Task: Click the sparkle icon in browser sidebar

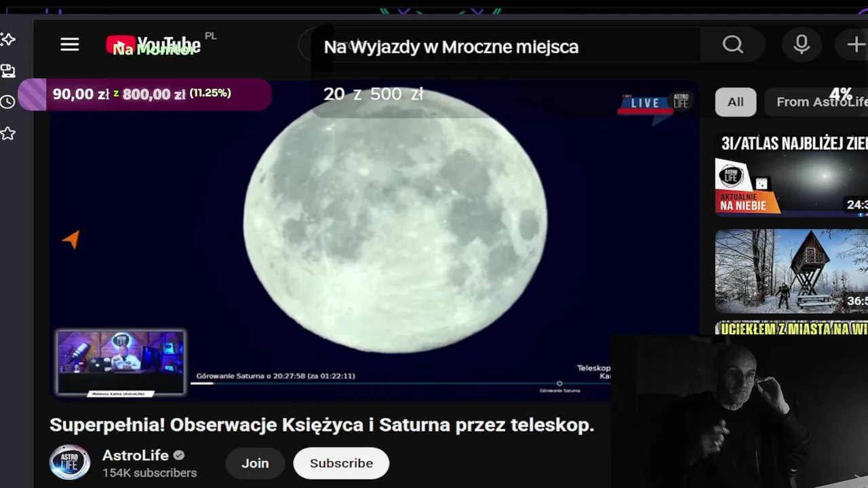Action: (8, 39)
